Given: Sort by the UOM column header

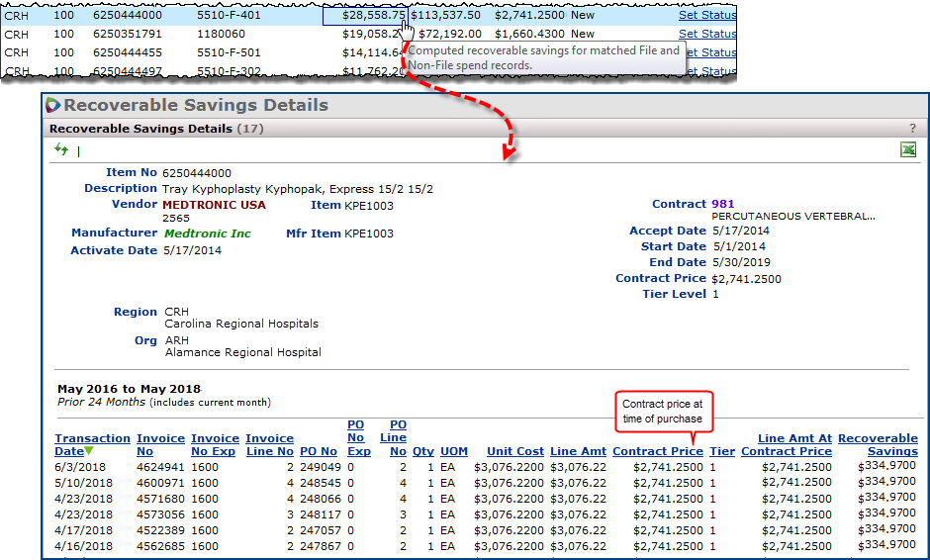Looking at the screenshot, I should [454, 451].
